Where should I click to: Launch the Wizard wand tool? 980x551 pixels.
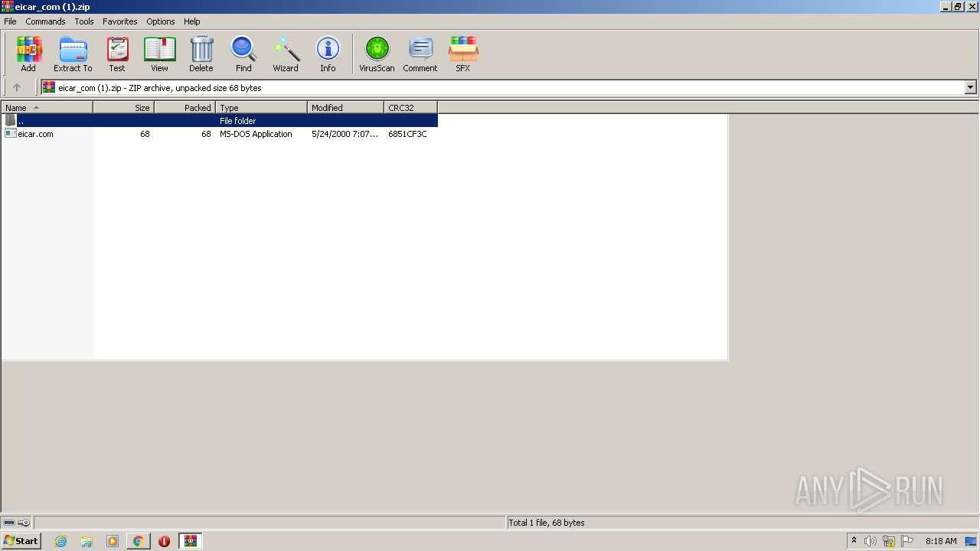pos(286,54)
